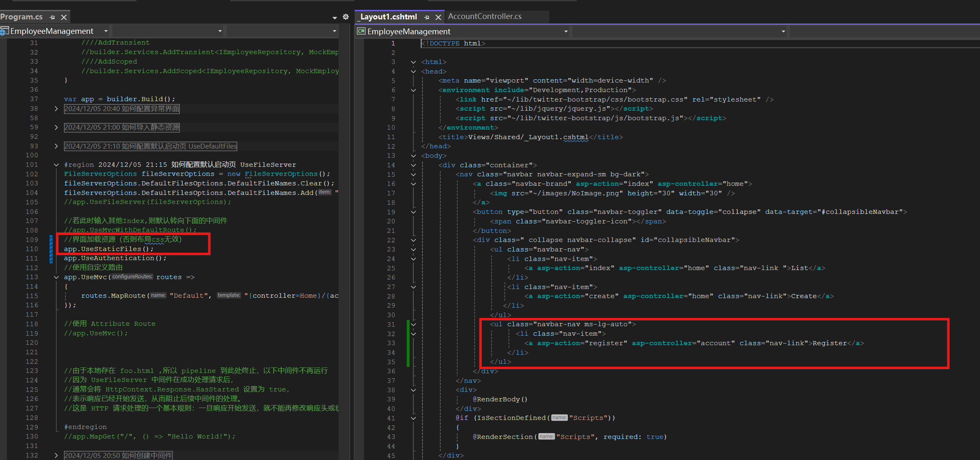Collapse the body element at line 13
This screenshot has height=460, width=980.
tap(413, 156)
